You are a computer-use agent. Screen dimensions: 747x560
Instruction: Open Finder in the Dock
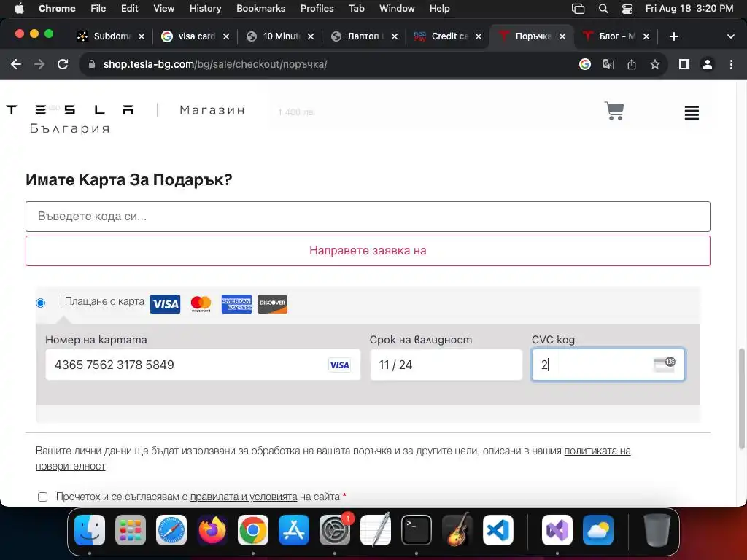pyautogui.click(x=90, y=530)
